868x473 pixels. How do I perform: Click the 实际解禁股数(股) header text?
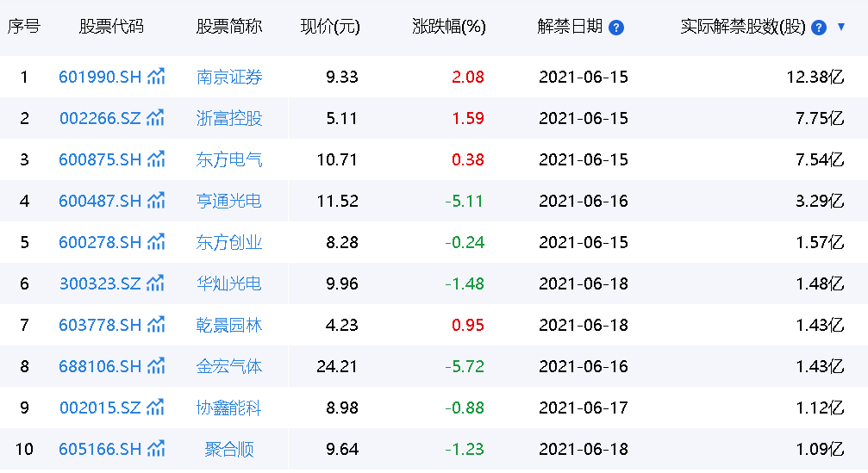pyautogui.click(x=743, y=27)
